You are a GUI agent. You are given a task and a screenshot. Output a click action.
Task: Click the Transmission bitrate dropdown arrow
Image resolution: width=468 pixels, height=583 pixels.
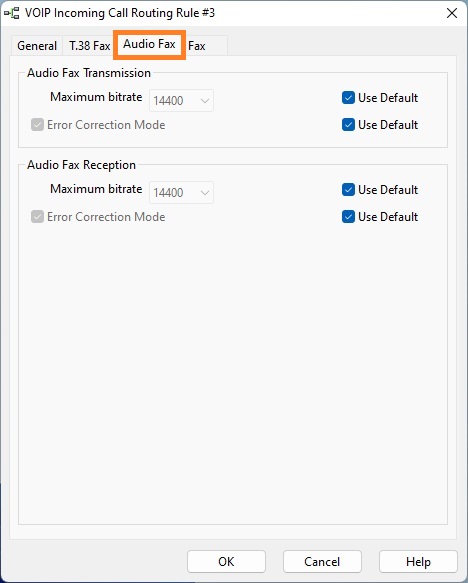[x=205, y=101]
